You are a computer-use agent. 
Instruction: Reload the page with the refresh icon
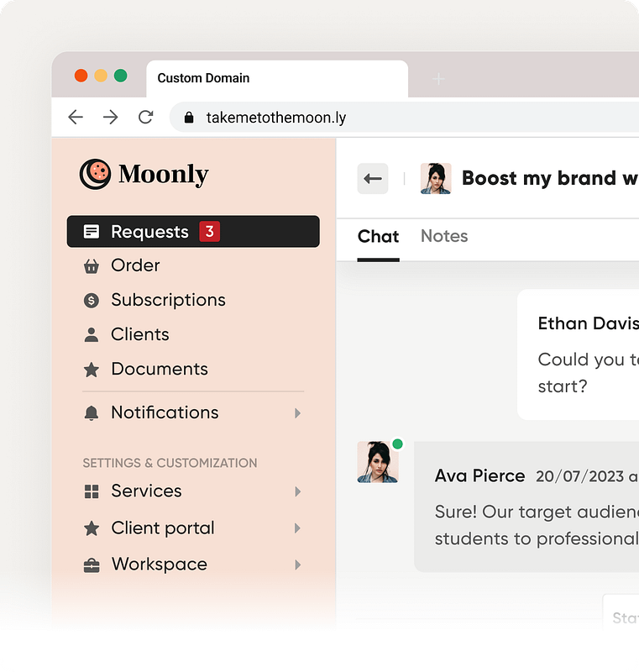coord(145,117)
